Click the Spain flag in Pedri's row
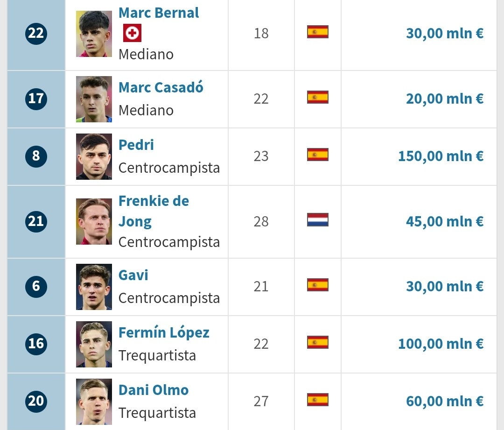Image resolution: width=504 pixels, height=430 pixels. coord(317,155)
